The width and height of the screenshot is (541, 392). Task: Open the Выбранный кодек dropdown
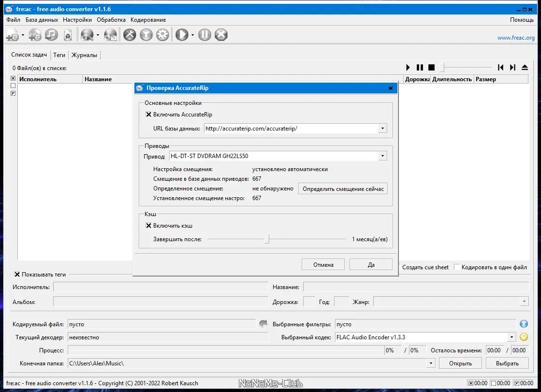tap(512, 337)
